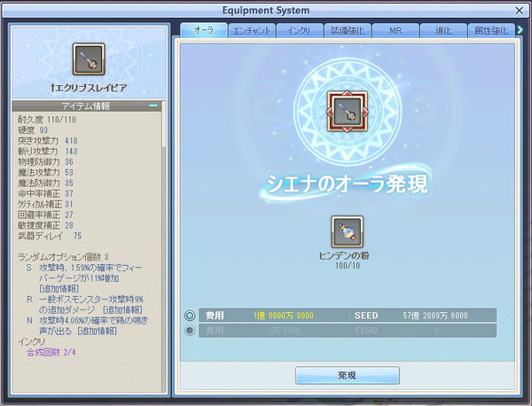Switch to the オーラ tab
The width and height of the screenshot is (532, 406).
click(203, 30)
